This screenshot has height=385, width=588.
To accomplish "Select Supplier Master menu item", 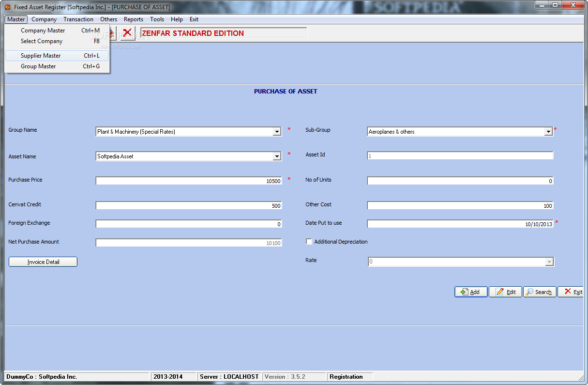I will 57,56.
